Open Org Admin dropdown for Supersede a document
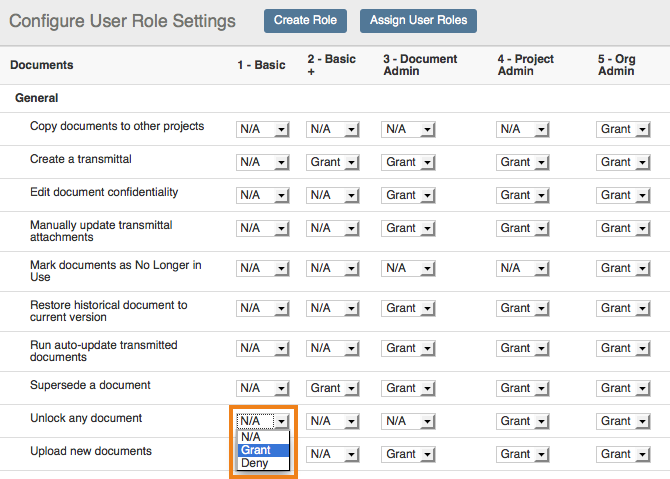 tap(623, 388)
